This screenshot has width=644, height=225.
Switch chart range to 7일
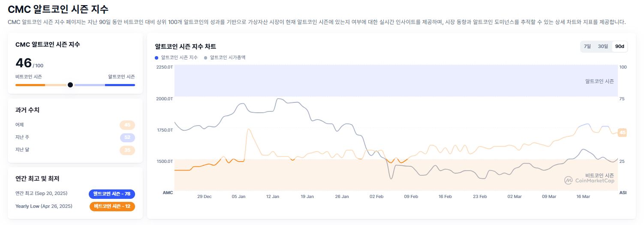click(587, 46)
